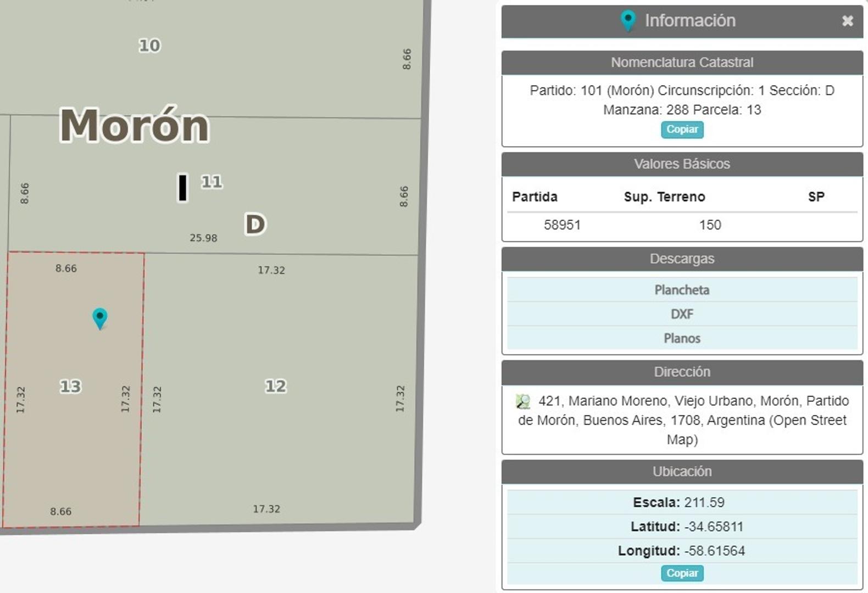Click the teal pin icon beside Información

point(628,21)
